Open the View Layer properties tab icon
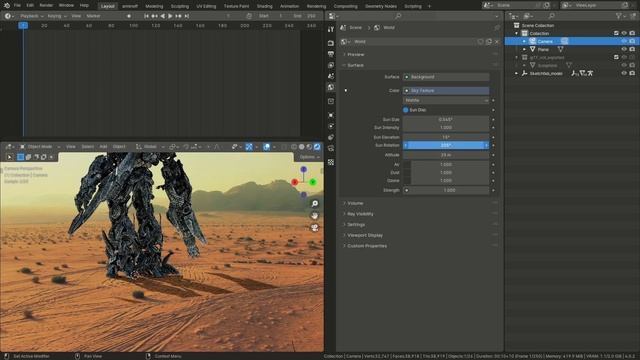 (x=331, y=65)
